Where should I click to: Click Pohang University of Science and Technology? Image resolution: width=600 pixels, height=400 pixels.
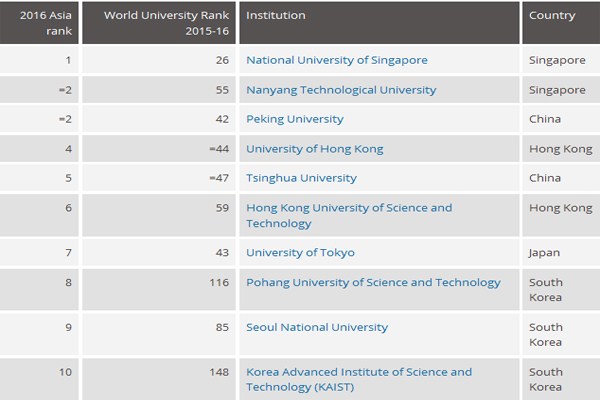click(x=373, y=283)
